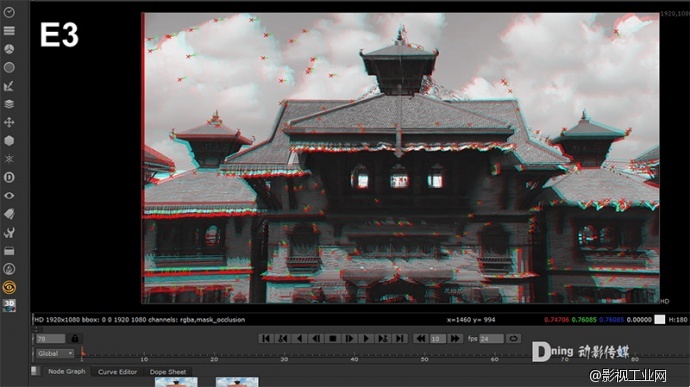Toggle the loop playback mode button
The width and height of the screenshot is (690, 387).
pyautogui.click(x=513, y=338)
